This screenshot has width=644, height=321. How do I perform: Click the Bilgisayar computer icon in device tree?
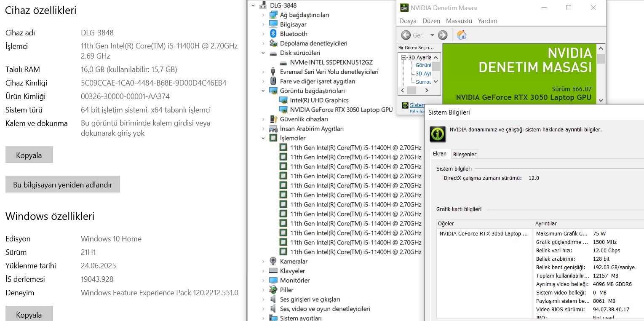point(273,24)
